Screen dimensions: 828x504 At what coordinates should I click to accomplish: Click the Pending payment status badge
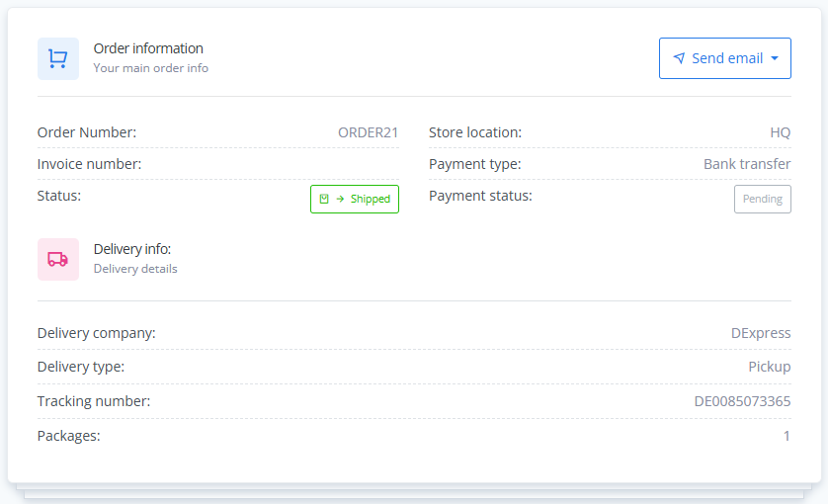pos(763,200)
